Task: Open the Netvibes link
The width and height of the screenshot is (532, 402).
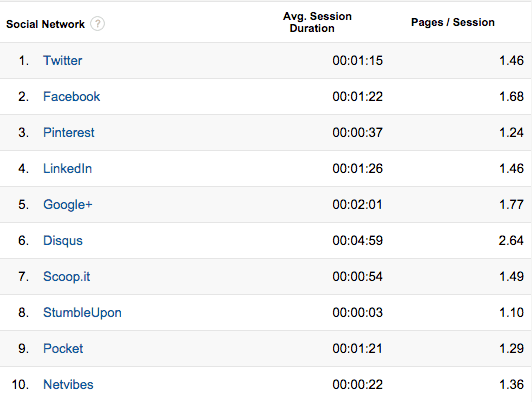Action: 68,385
